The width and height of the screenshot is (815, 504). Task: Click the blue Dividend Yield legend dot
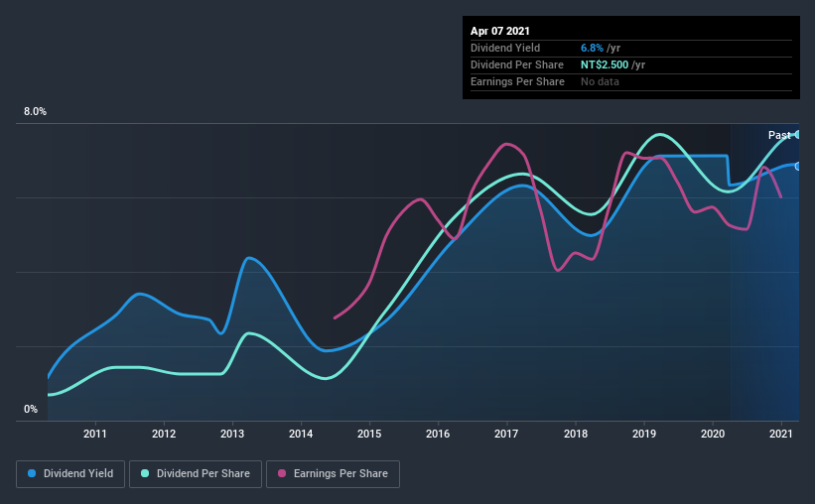[32, 473]
